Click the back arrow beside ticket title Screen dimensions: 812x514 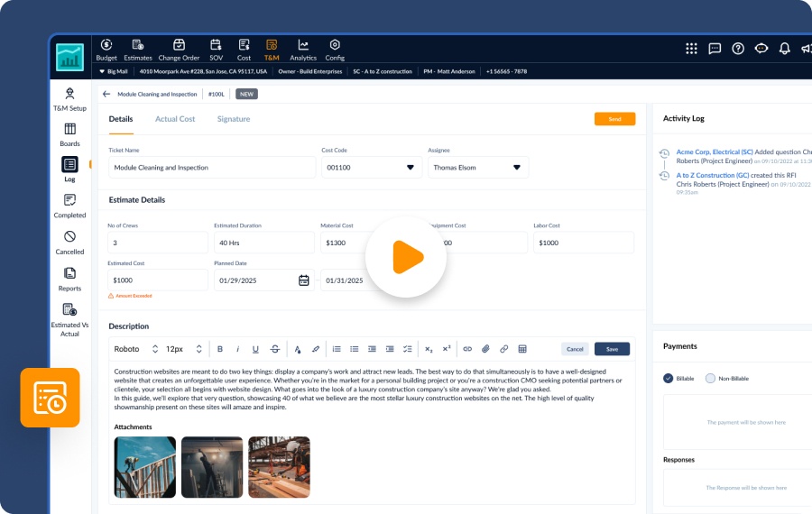(106, 94)
